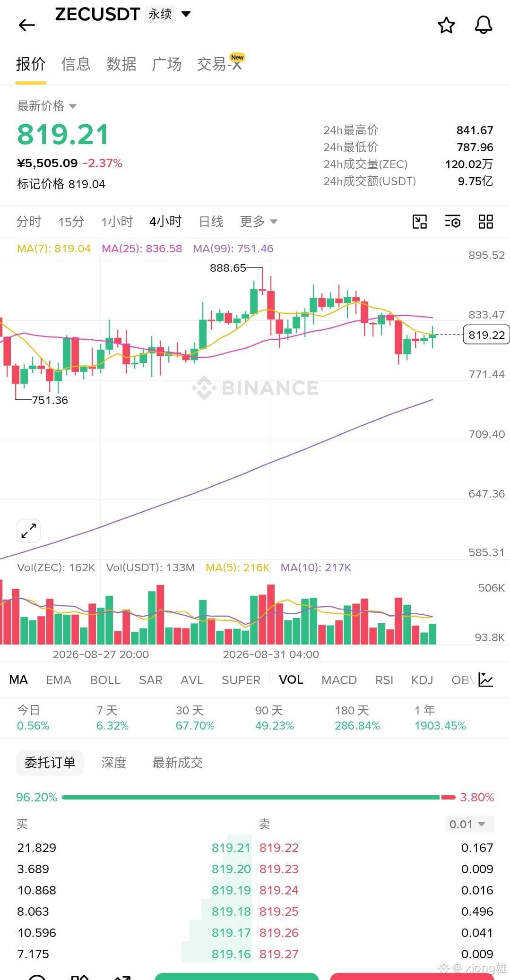Open chart drawing tools icon

pyautogui.click(x=420, y=222)
